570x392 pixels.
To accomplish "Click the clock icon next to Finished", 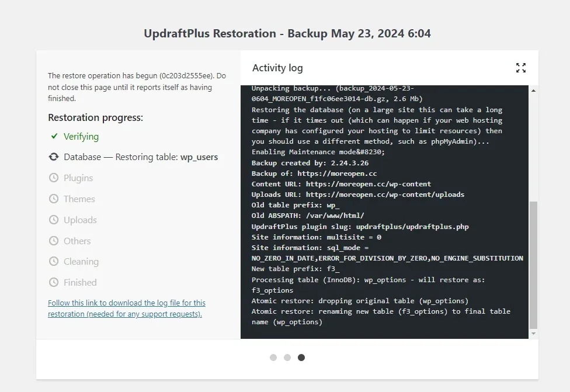I will pyautogui.click(x=54, y=282).
